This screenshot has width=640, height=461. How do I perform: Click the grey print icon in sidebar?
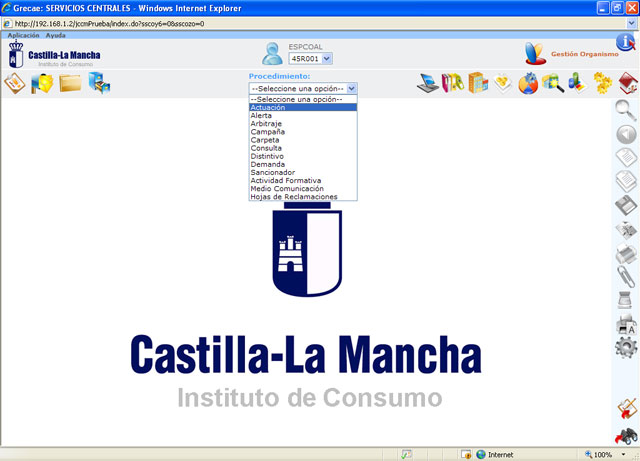pyautogui.click(x=627, y=254)
